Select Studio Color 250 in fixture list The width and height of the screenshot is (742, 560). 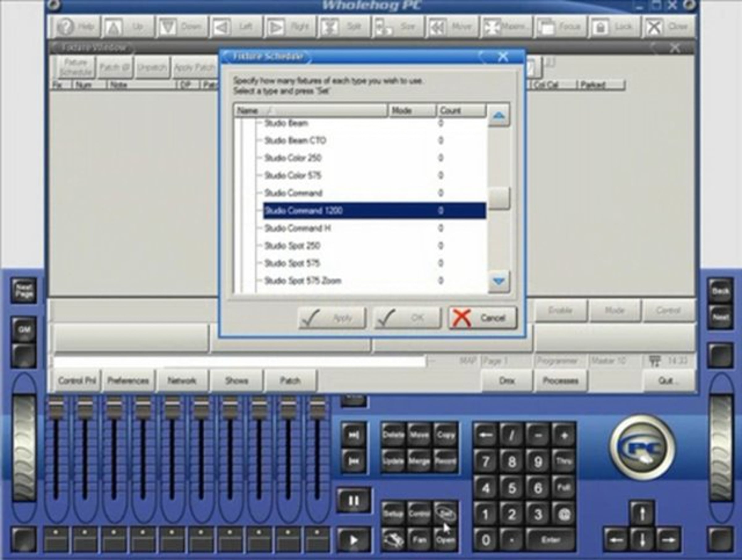point(292,158)
